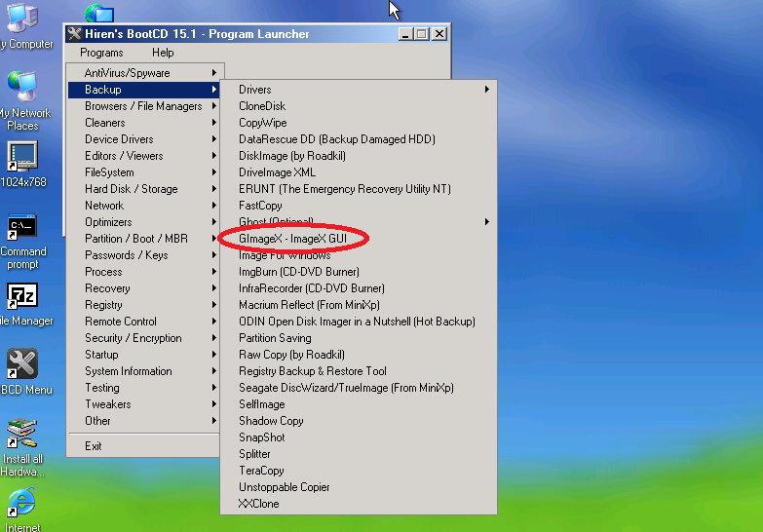Expand the Optimizers submenu
The image size is (763, 532).
(144, 222)
